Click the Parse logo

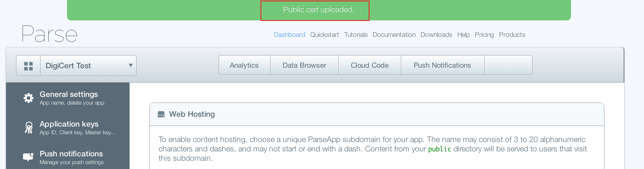50,34
